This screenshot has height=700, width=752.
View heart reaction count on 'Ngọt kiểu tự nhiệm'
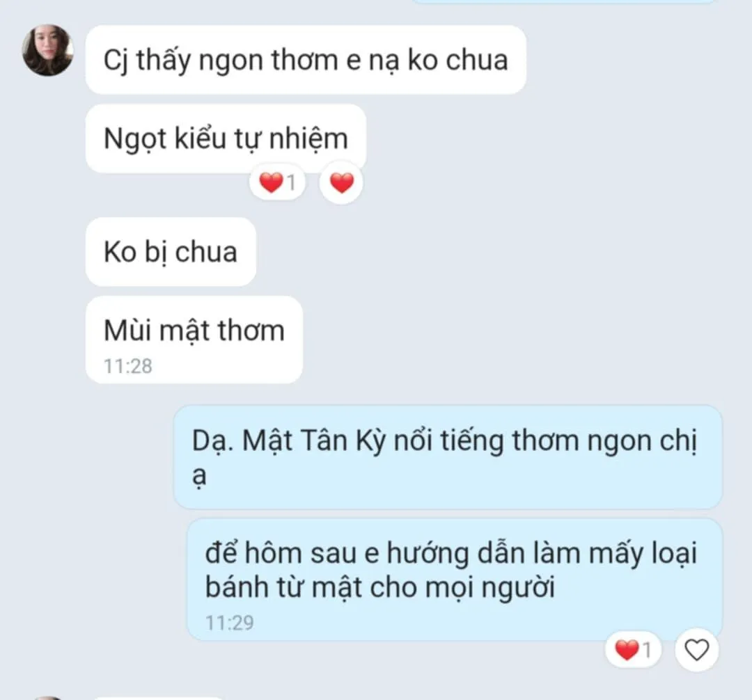tap(278, 182)
